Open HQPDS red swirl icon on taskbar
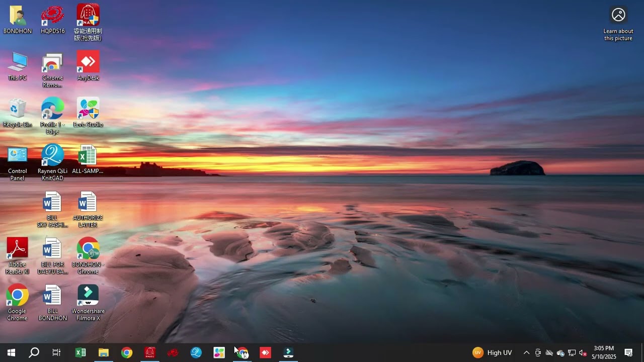This screenshot has height=362, width=644. pos(173,352)
